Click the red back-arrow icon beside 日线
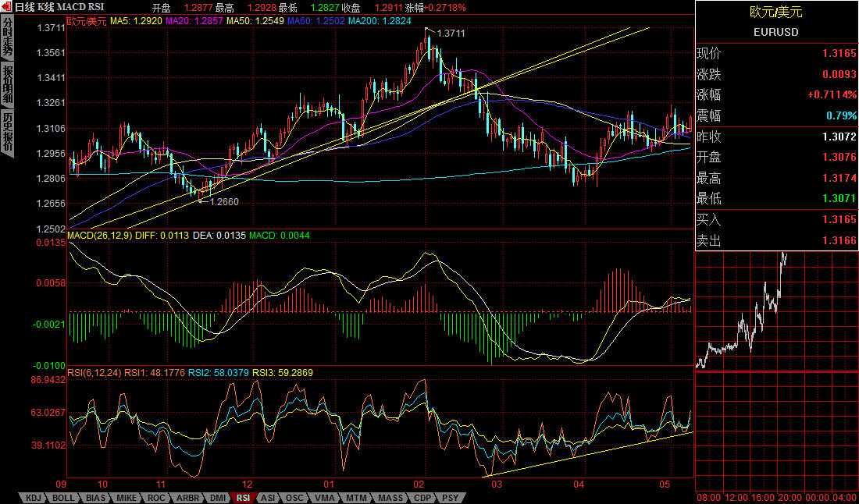 pos(6,7)
